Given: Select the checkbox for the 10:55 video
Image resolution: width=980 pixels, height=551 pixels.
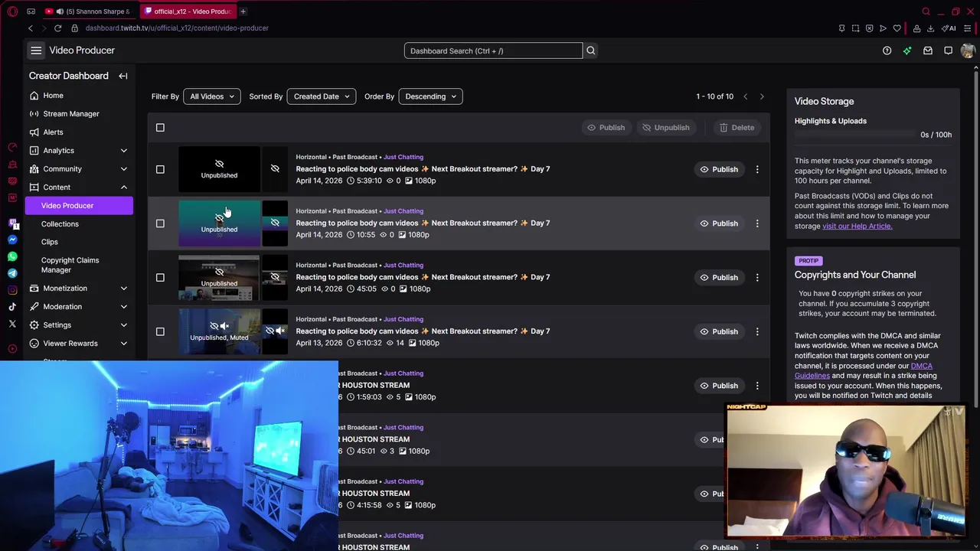Looking at the screenshot, I should pos(160,223).
